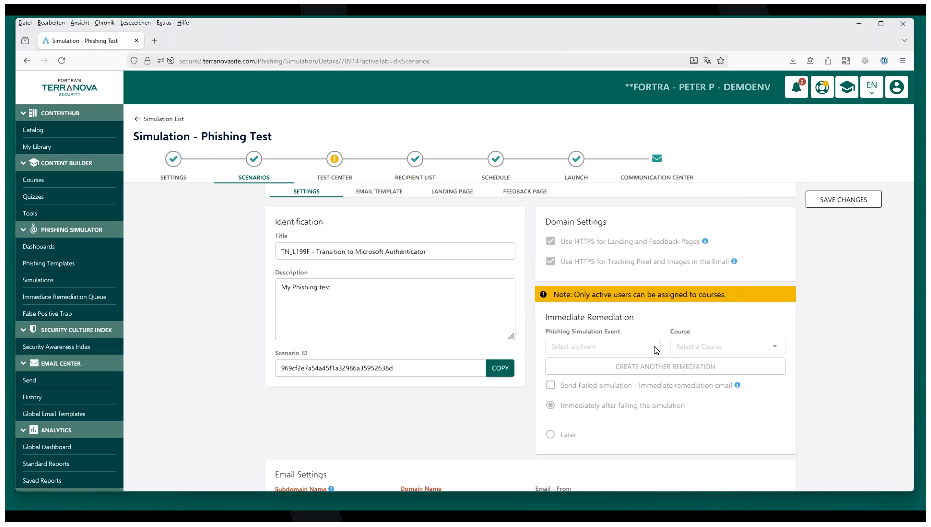Screen dimensions: 931x527
Task: Click the Description text area
Action: pyautogui.click(x=394, y=308)
